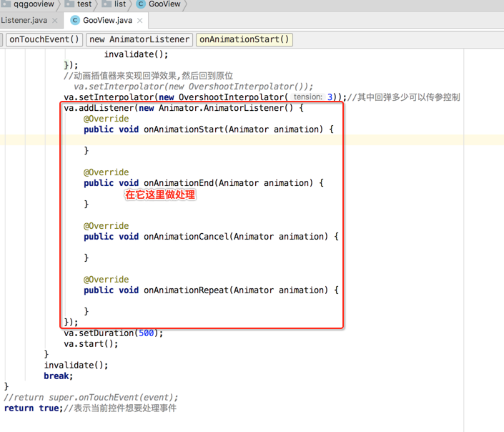This screenshot has height=432, width=504.
Task: Click the //动画插值器来实现回弹效果 comment
Action: [x=148, y=76]
